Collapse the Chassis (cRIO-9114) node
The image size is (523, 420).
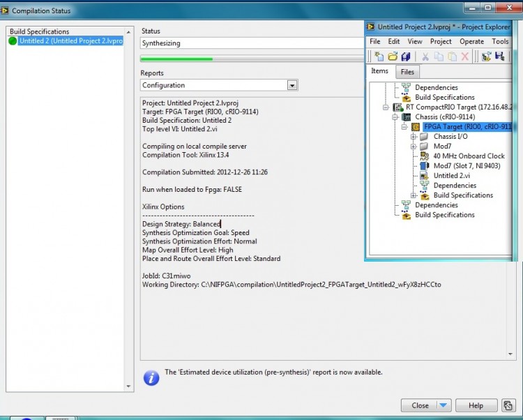(395, 117)
